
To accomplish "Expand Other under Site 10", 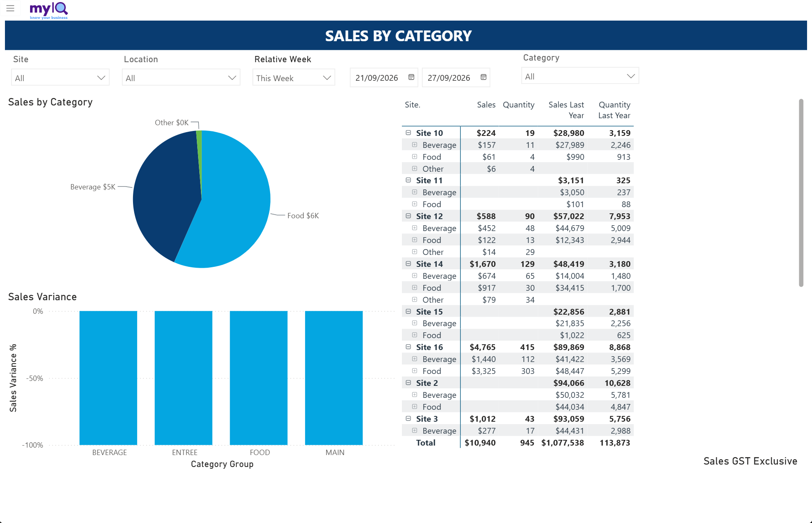I will [415, 168].
